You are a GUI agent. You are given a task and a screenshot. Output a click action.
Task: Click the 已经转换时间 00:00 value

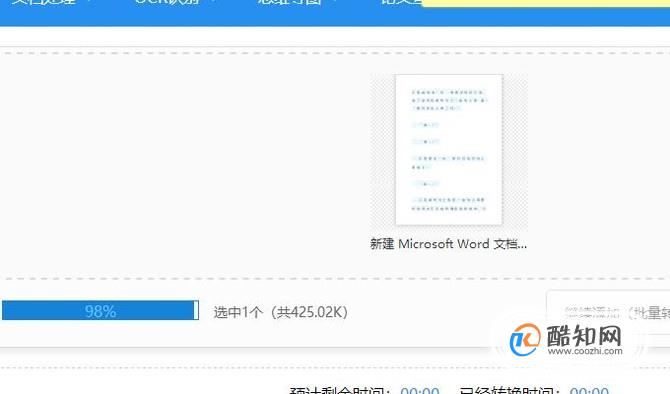(x=589, y=391)
